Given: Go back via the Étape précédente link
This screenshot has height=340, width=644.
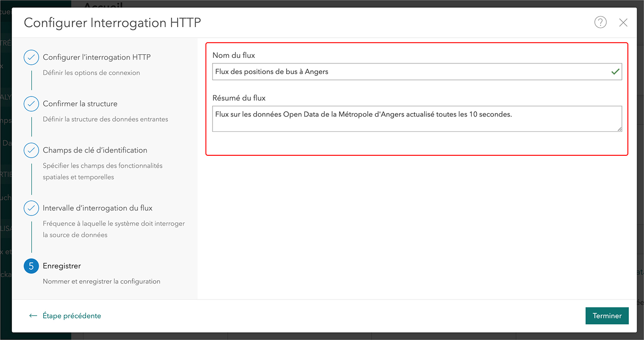Looking at the screenshot, I should tap(72, 316).
